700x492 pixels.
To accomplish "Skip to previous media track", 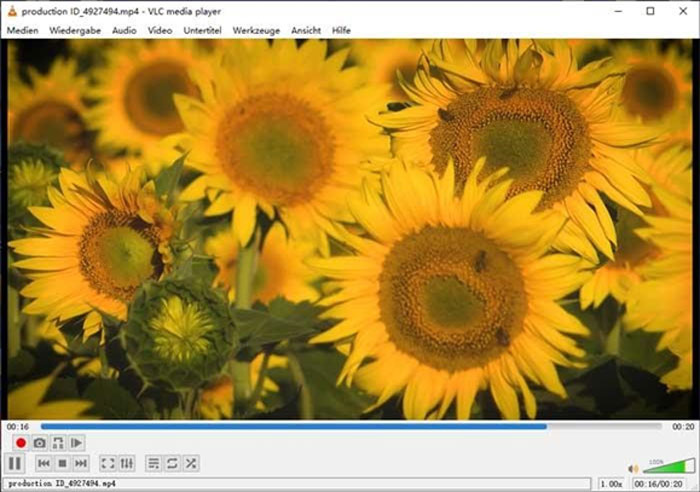I will [44, 463].
